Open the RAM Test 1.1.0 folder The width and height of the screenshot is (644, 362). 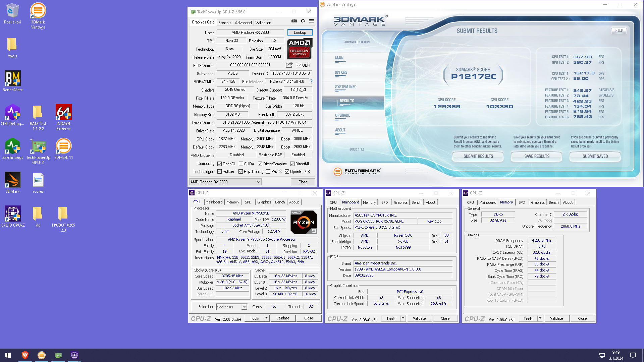click(38, 117)
